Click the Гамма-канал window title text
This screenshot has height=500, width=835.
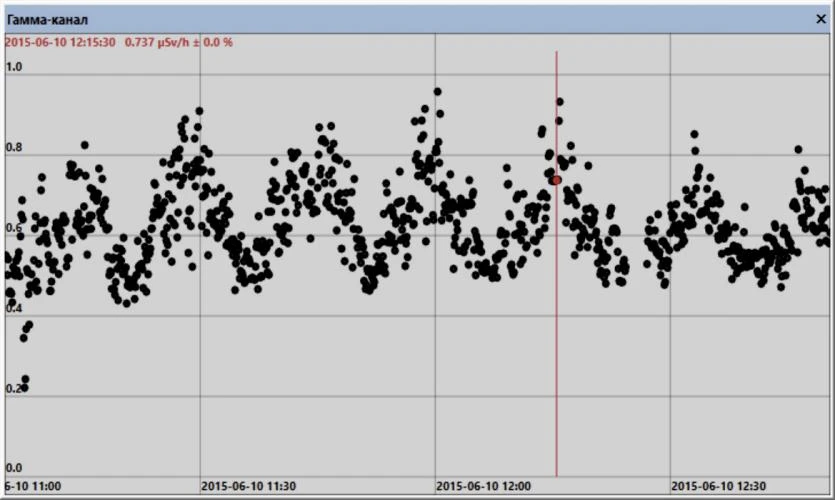[47, 20]
